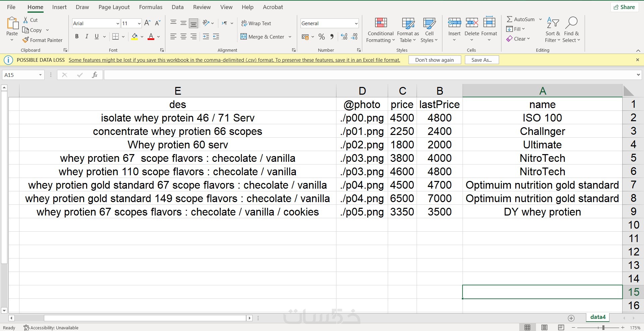Decrease indent of cell contents

tap(206, 37)
